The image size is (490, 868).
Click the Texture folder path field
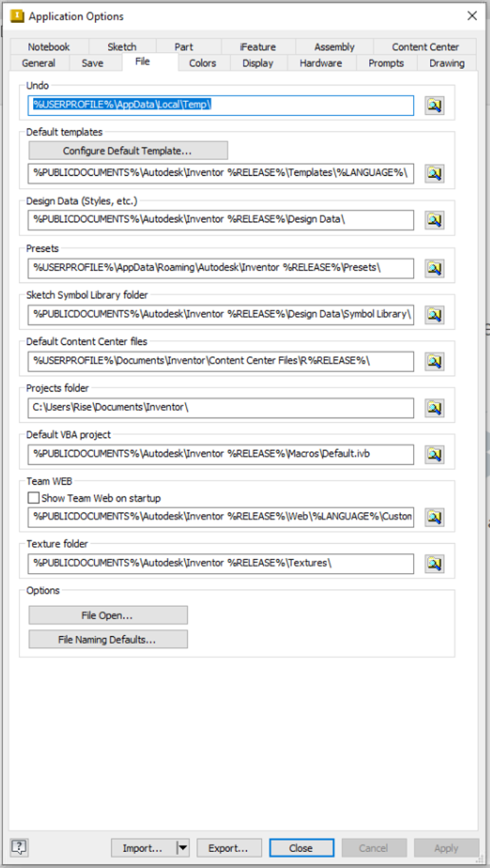221,563
